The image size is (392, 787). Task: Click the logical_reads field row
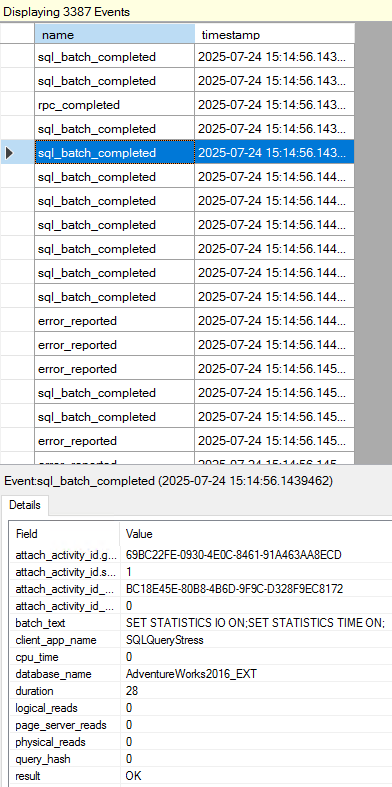tap(201, 708)
